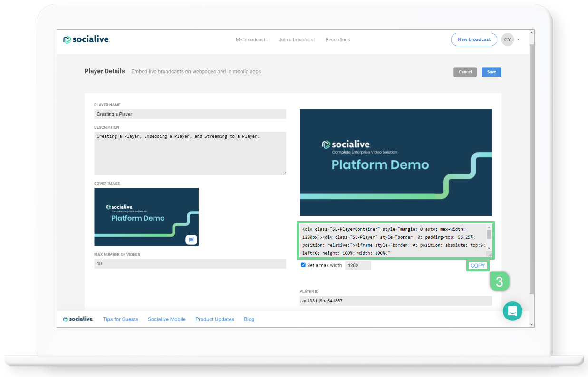
Task: Open the chat support bubble icon
Action: click(512, 311)
